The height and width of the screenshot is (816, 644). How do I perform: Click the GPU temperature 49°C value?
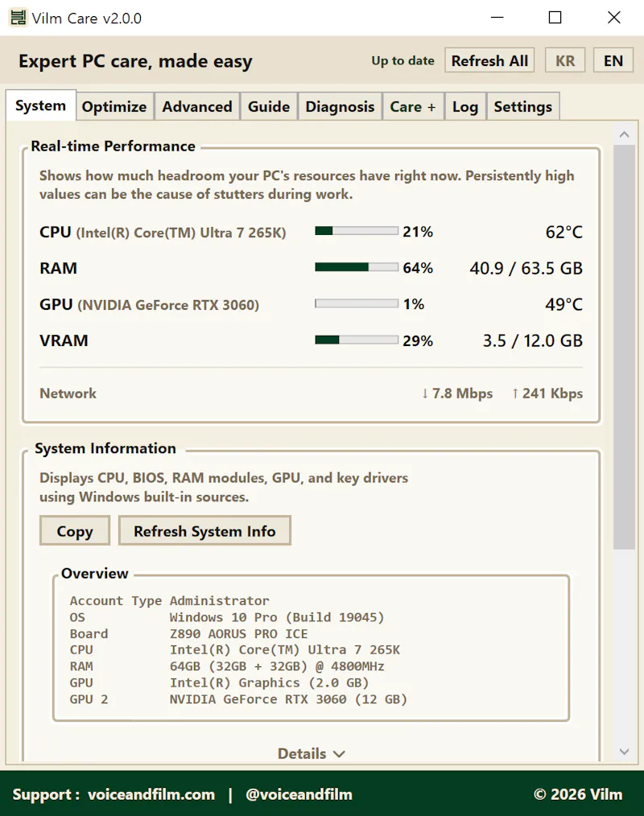(563, 304)
